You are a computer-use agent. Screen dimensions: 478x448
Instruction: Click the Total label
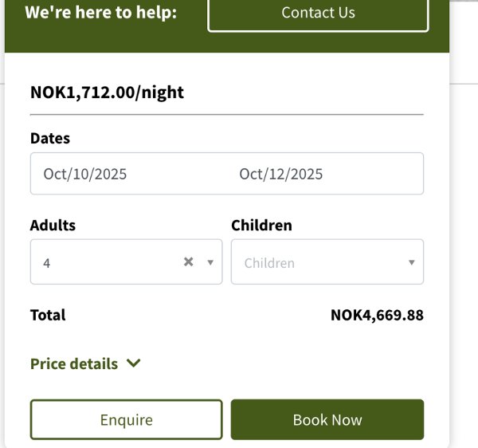tap(48, 315)
